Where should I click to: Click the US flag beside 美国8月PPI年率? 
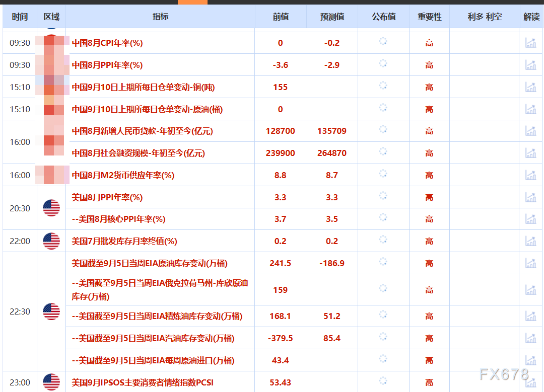point(51,208)
